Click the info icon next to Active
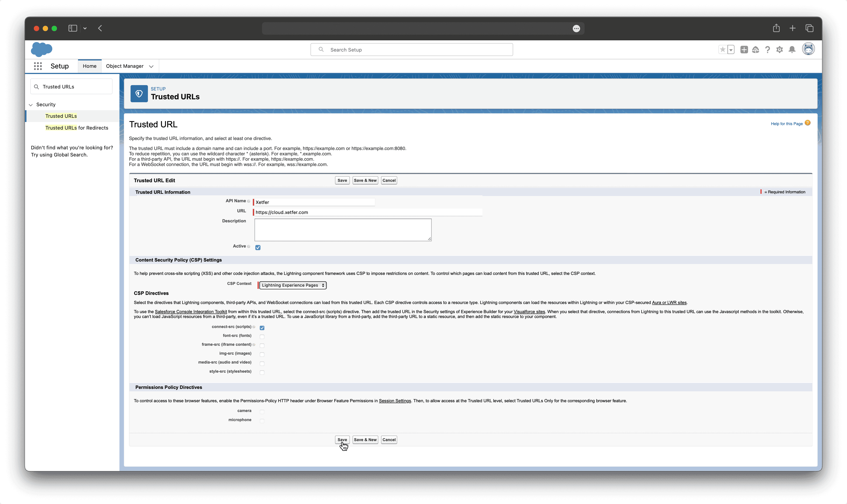This screenshot has width=847, height=504. pos(249,247)
